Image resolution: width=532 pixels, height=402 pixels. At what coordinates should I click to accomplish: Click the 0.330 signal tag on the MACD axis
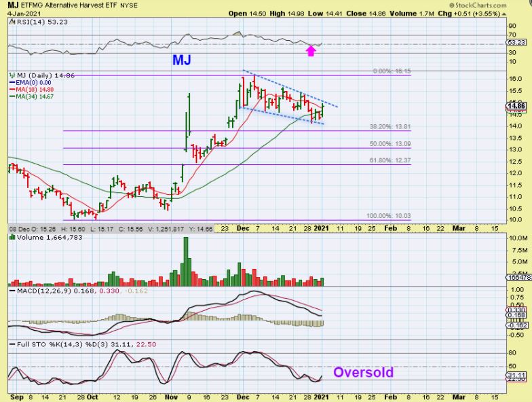[x=517, y=310]
